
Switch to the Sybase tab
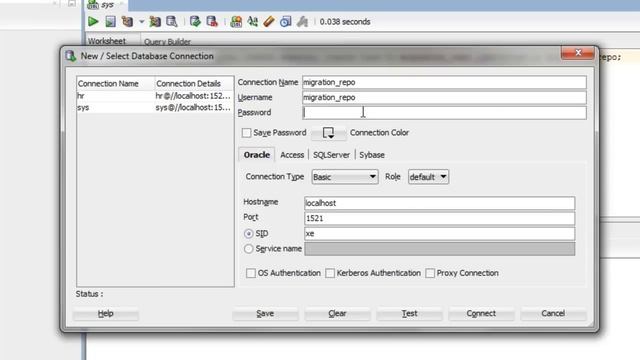(372, 155)
